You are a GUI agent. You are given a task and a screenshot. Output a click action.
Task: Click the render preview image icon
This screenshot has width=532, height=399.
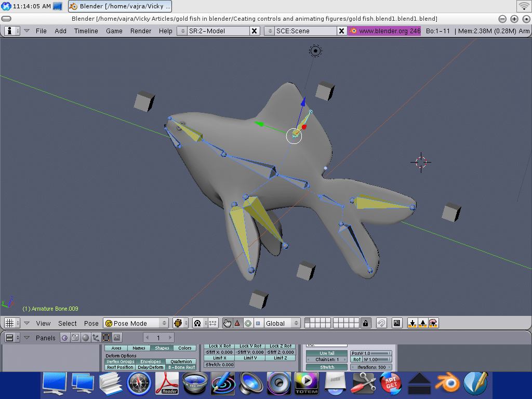coord(397,323)
